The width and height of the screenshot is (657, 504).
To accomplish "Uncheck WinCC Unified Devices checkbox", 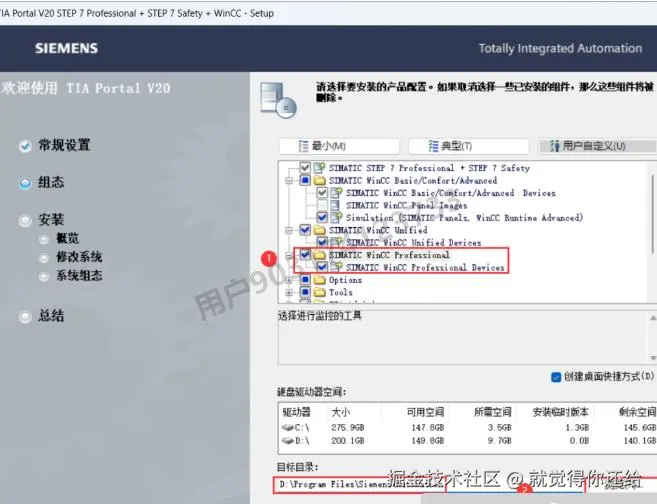I will point(322,242).
